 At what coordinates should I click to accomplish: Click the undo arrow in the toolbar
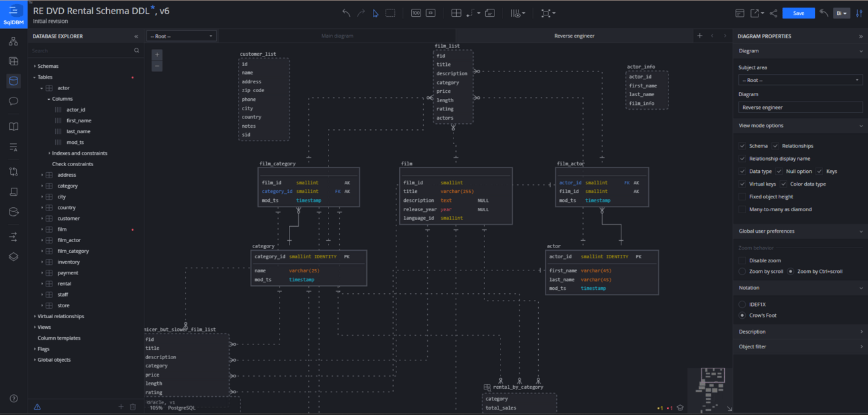click(x=346, y=13)
